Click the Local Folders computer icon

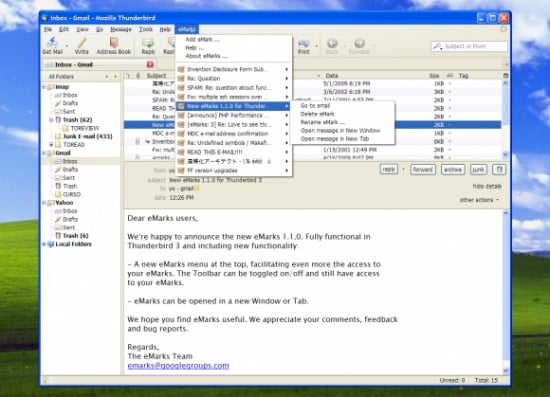[51, 244]
